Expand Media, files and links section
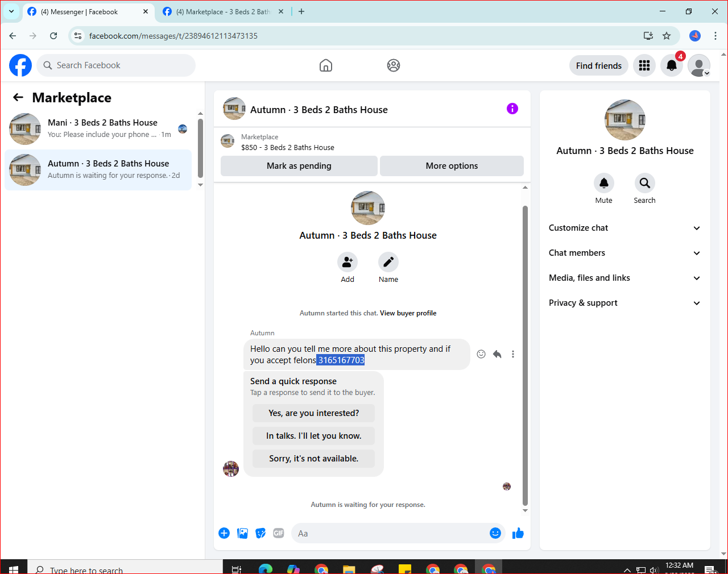Screen dimensions: 728x574 pos(624,278)
